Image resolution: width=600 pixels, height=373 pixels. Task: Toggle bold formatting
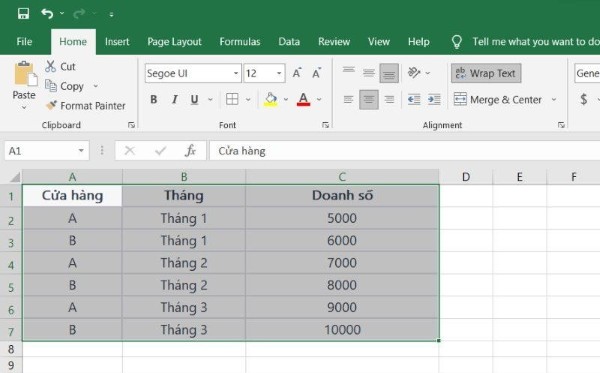tap(154, 99)
